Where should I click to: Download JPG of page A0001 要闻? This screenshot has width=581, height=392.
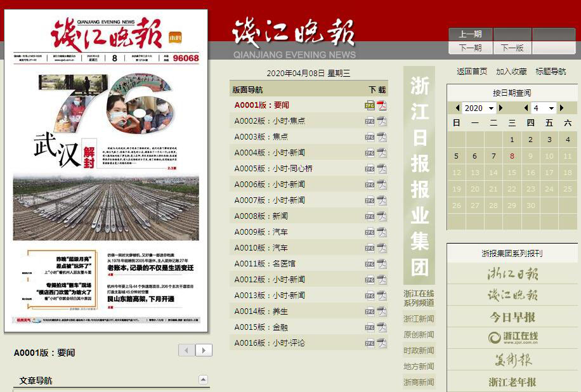(x=369, y=105)
